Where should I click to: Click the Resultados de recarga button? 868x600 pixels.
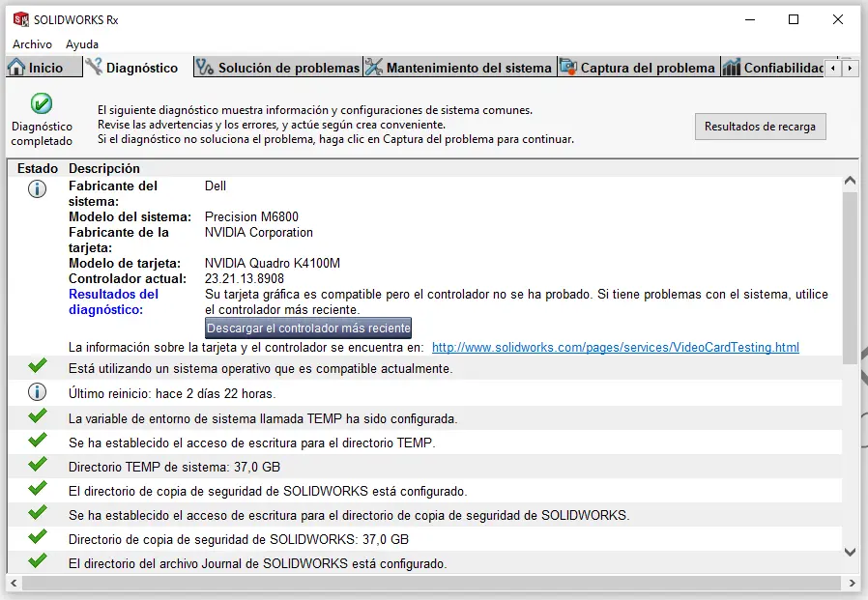coord(760,127)
